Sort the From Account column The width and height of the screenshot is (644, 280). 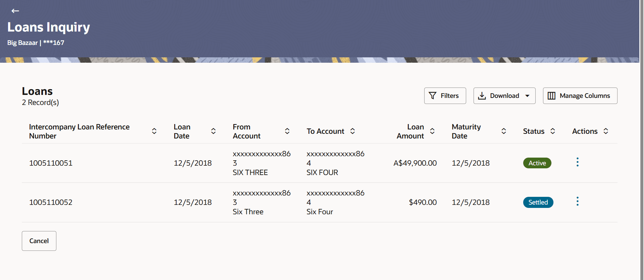[x=287, y=131]
